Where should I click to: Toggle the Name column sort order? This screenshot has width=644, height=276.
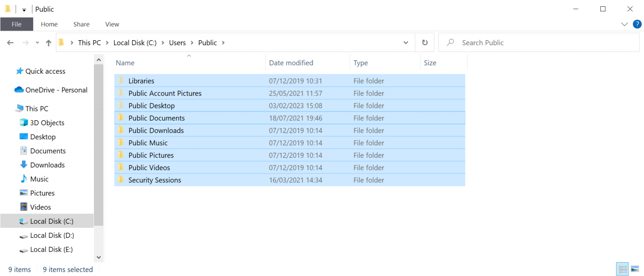[125, 62]
